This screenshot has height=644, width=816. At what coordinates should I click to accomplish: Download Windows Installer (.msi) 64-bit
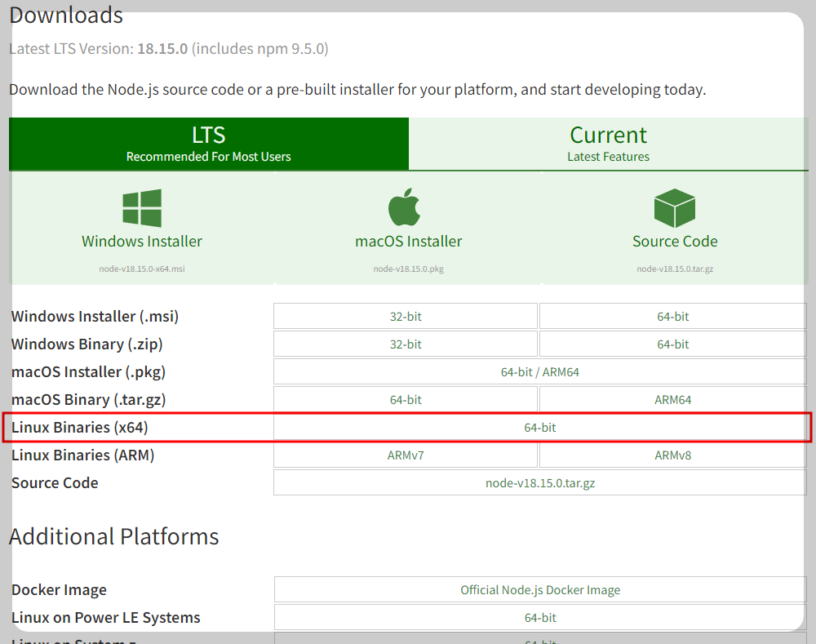(673, 316)
